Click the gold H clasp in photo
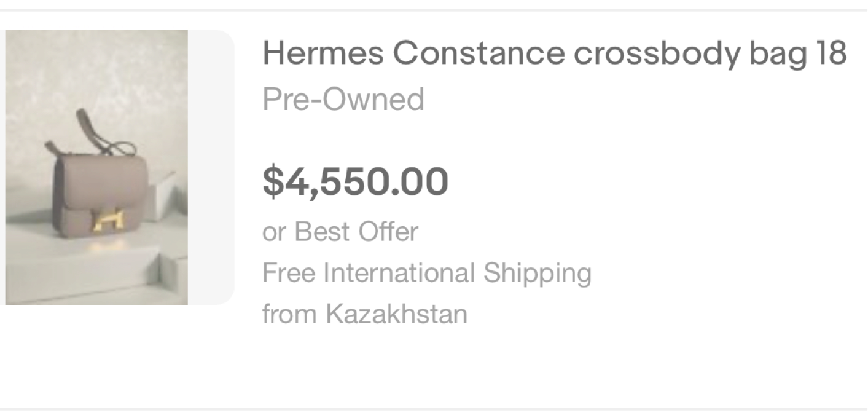868x418 pixels. point(108,220)
